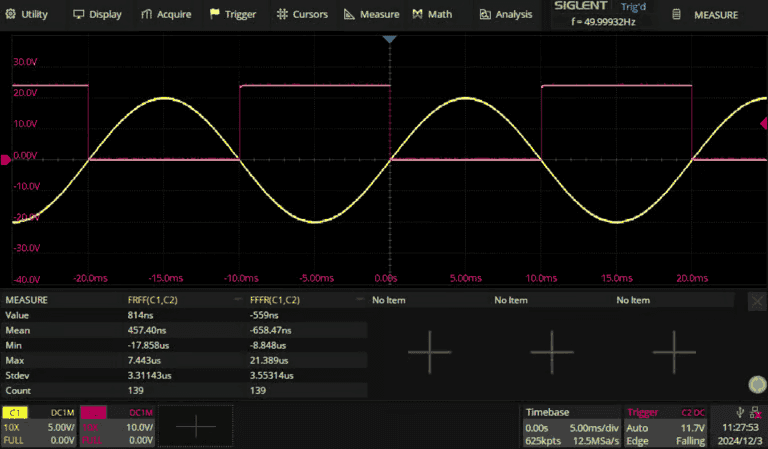Select the trigger position marker at top
The image size is (768, 449).
coord(389,39)
